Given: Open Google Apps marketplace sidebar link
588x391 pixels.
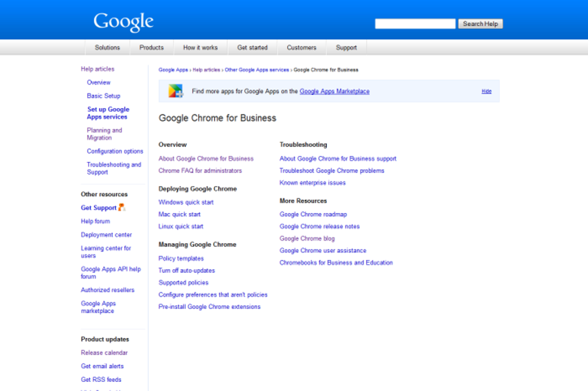Looking at the screenshot, I should click(98, 307).
